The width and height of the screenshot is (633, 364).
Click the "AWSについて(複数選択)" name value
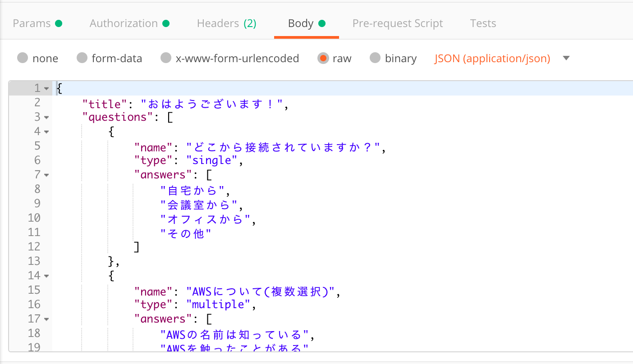tap(261, 291)
